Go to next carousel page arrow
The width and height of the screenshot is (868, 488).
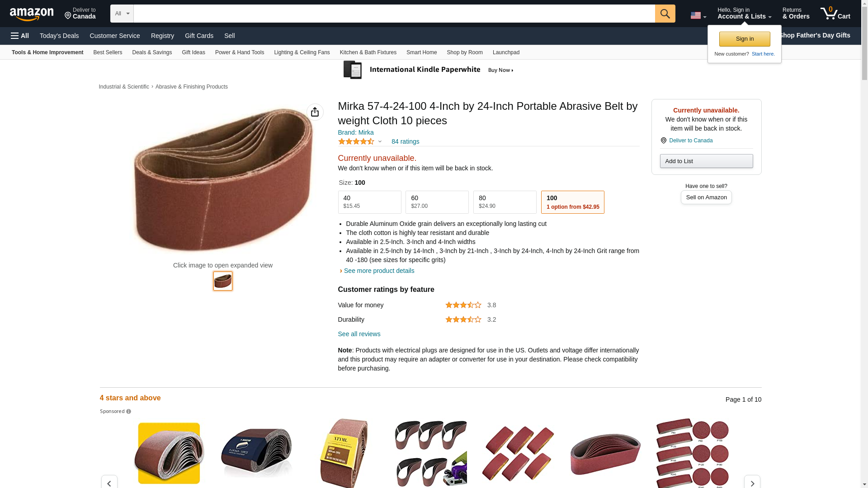(752, 483)
